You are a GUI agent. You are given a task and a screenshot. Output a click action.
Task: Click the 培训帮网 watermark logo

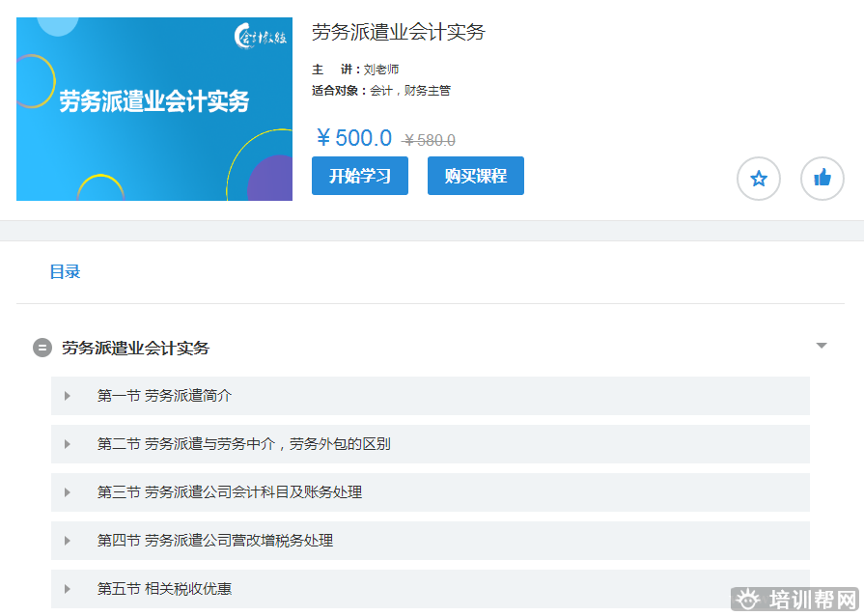[x=795, y=600]
